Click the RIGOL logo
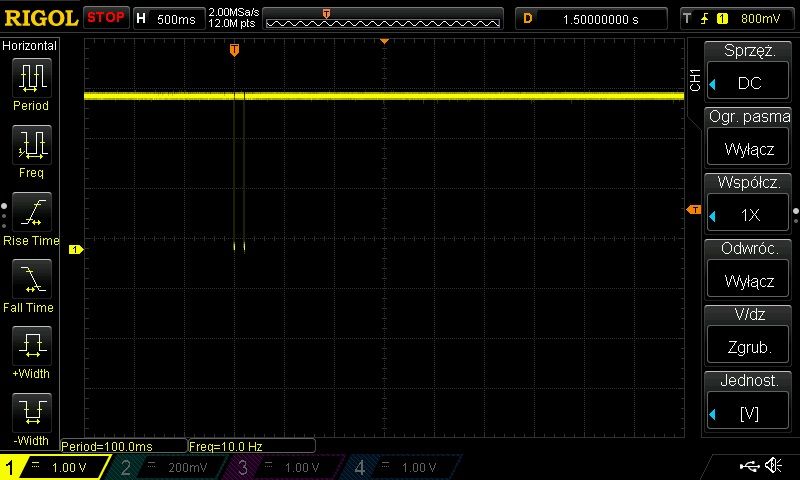Image resolution: width=800 pixels, height=480 pixels. [41, 18]
